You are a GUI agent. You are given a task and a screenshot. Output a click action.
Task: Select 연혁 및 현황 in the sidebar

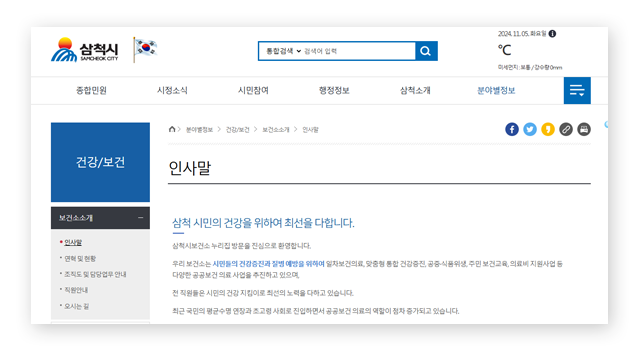(80, 258)
